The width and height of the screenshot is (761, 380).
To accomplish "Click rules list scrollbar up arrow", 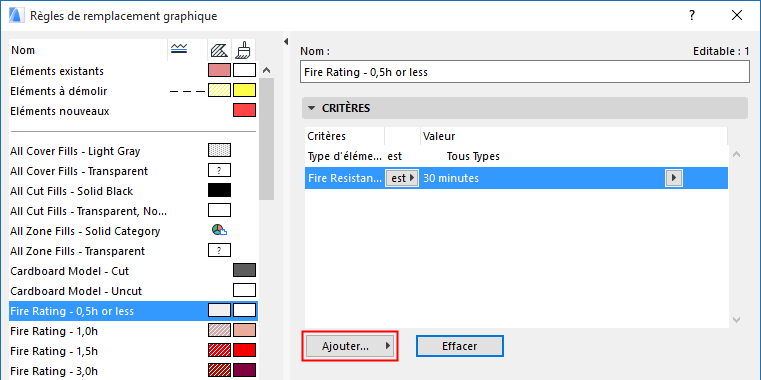I will point(266,71).
